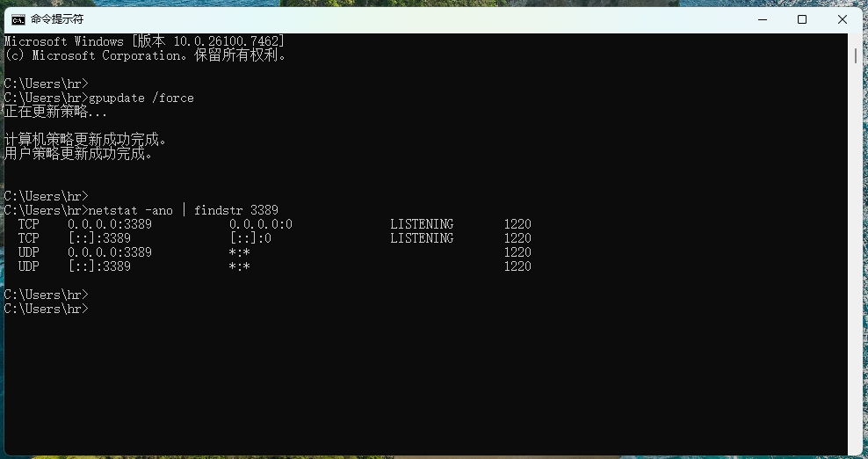Click the last 'C:\Users\hr>' prompt line
Viewport: 868px width, 459px height.
pyautogui.click(x=46, y=309)
